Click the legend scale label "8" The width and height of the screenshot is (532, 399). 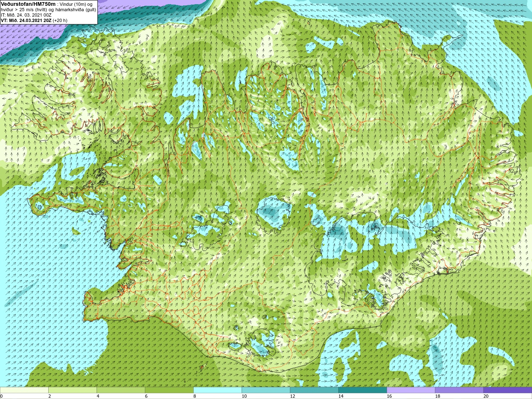pos(195,396)
